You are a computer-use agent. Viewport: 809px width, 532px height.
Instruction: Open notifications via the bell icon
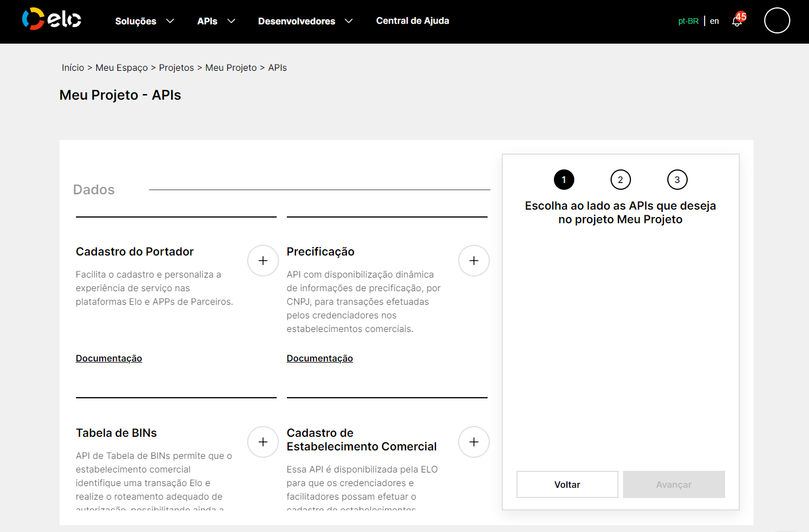click(735, 22)
